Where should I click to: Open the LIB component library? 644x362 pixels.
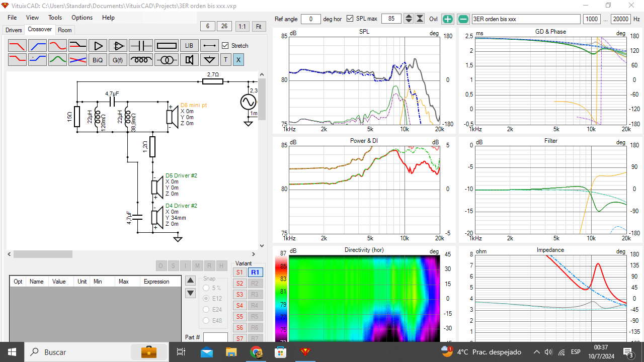click(x=189, y=46)
